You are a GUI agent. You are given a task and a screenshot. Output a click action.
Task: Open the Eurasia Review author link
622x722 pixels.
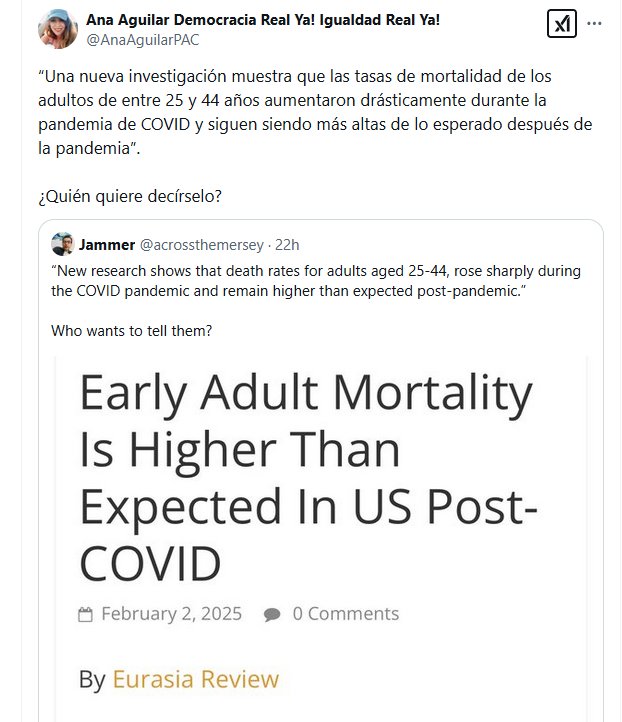(x=195, y=679)
